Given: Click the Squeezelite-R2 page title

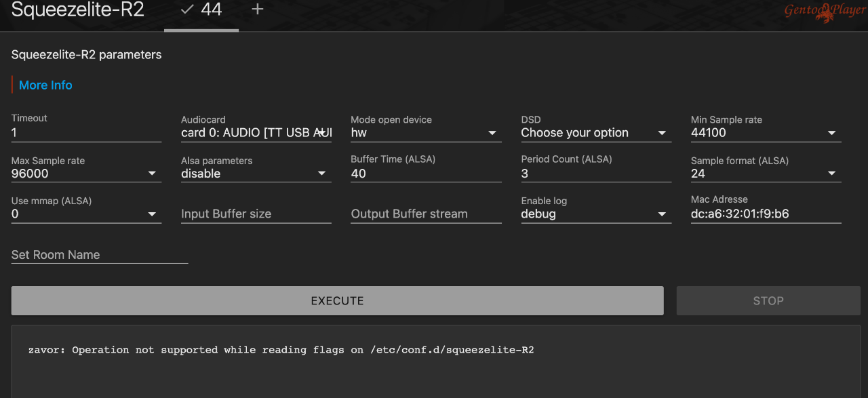Looking at the screenshot, I should pos(78,10).
